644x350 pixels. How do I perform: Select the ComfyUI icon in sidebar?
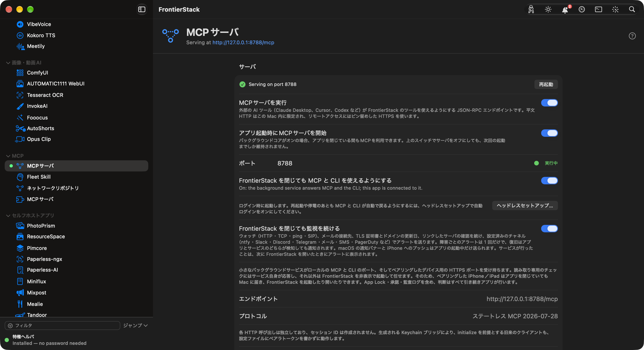[x=20, y=73]
